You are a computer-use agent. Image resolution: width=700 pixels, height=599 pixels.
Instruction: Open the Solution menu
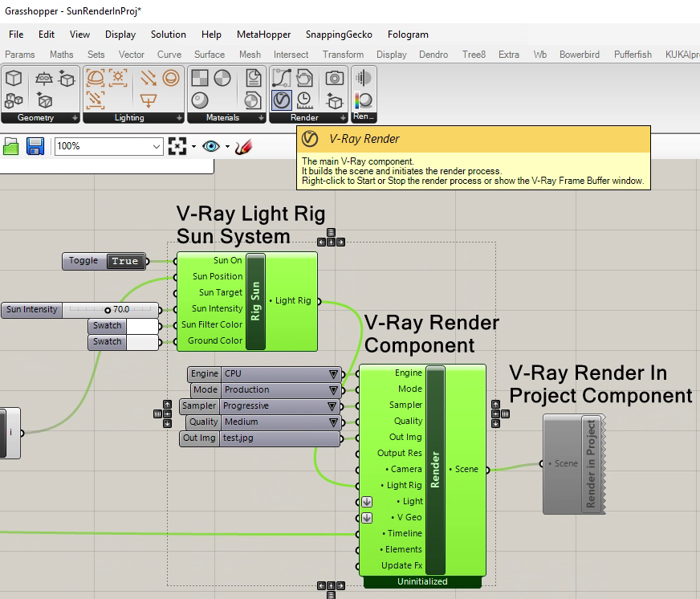click(169, 35)
